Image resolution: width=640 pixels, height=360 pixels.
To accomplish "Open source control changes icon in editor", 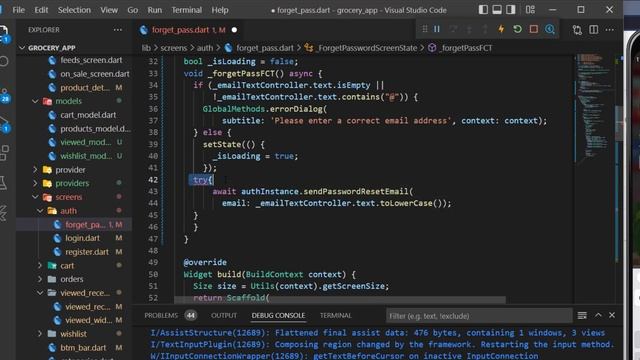I will [577, 30].
